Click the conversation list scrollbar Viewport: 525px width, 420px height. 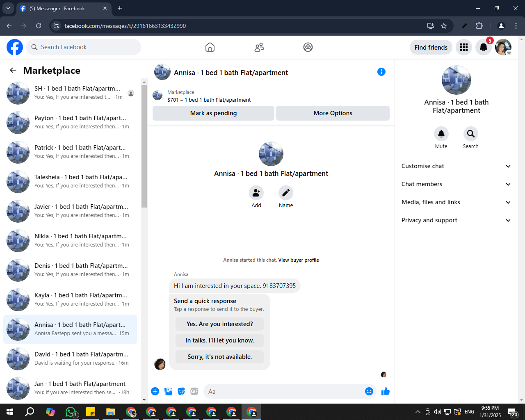click(x=144, y=146)
